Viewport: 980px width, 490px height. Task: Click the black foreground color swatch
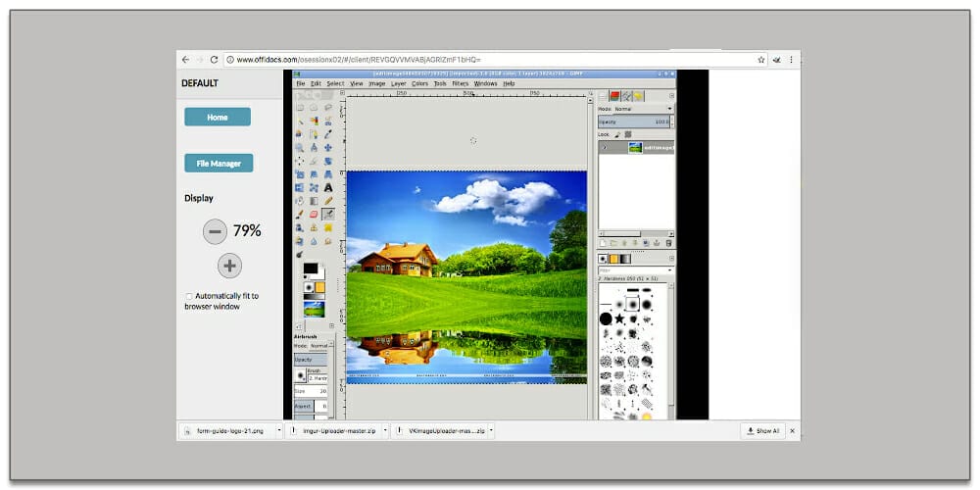[x=311, y=269]
